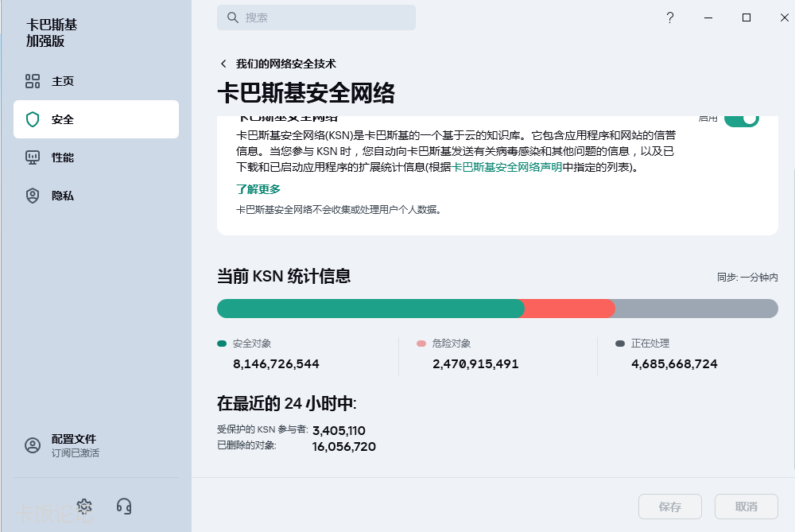Open the 隐私 section

[63, 196]
